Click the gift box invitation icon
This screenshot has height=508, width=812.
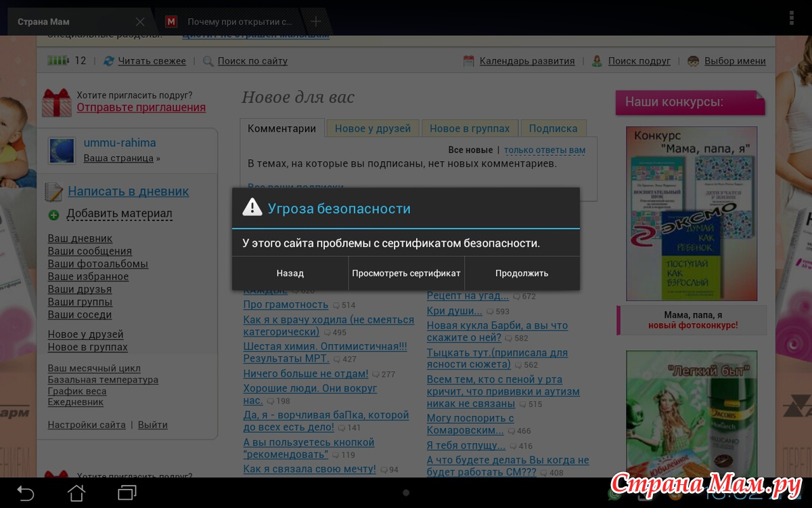coord(57,103)
